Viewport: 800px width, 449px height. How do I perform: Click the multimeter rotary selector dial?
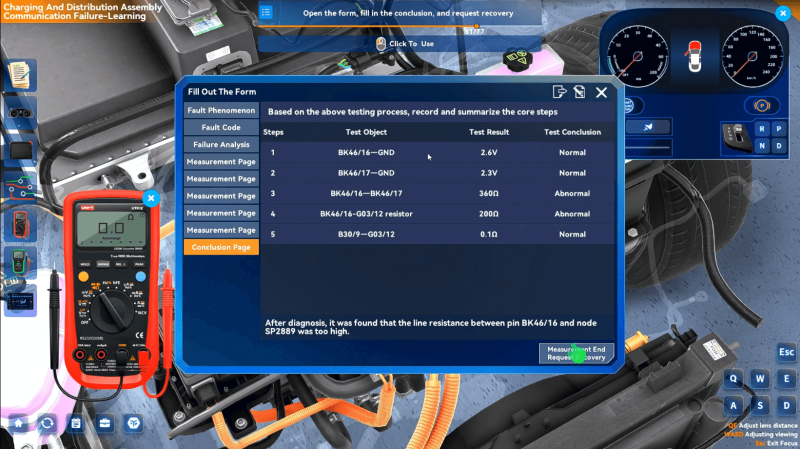click(x=111, y=310)
